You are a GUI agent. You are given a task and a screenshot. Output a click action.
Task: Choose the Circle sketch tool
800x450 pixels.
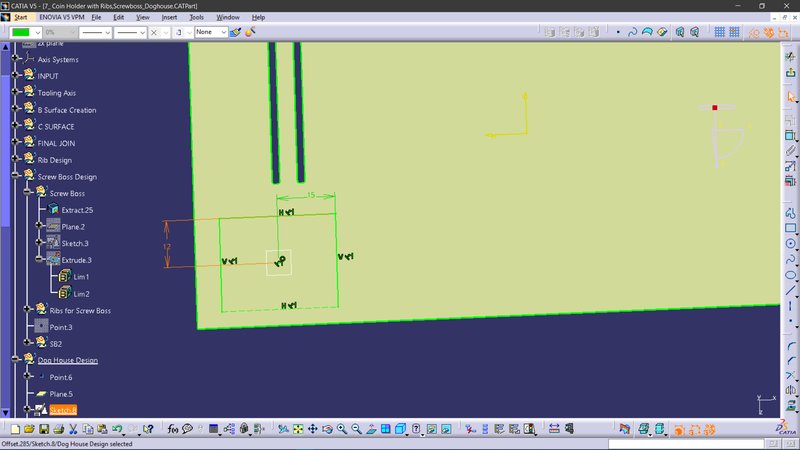[790, 244]
